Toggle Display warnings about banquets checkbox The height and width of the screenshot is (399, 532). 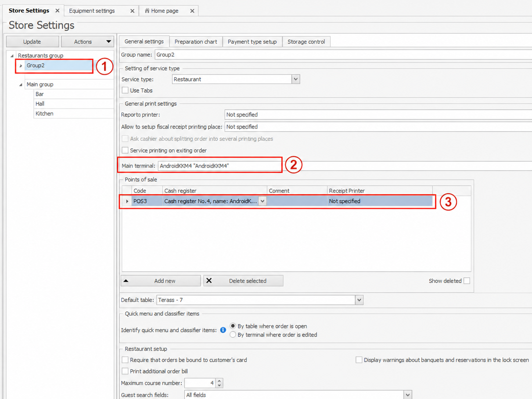(x=359, y=360)
